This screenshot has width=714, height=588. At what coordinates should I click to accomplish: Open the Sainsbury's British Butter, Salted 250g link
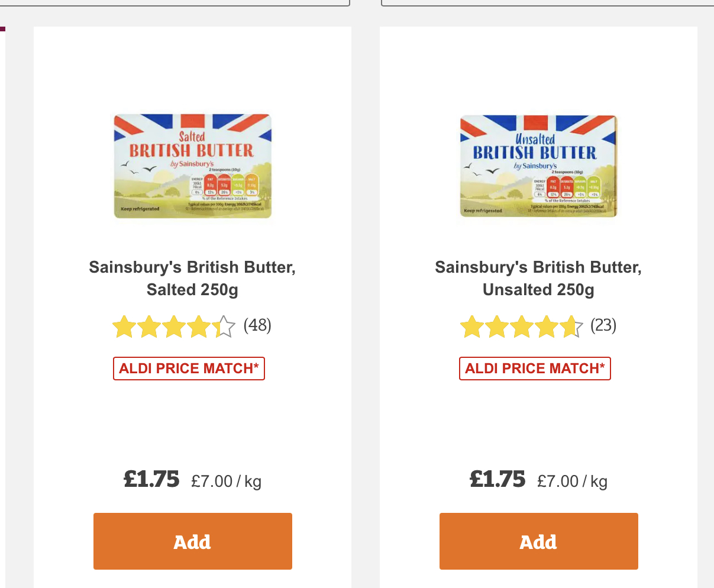192,278
